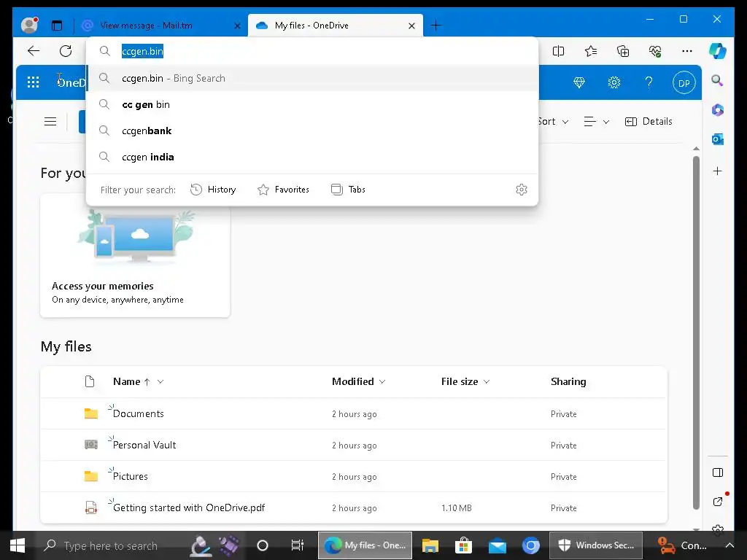Open the Split screen icon
This screenshot has height=560, width=747.
(x=558, y=51)
